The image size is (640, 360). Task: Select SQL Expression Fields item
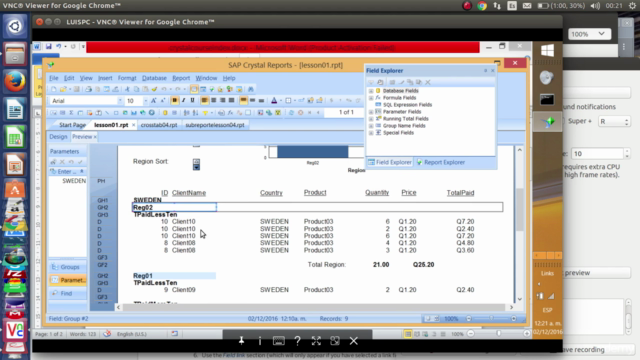407,104
